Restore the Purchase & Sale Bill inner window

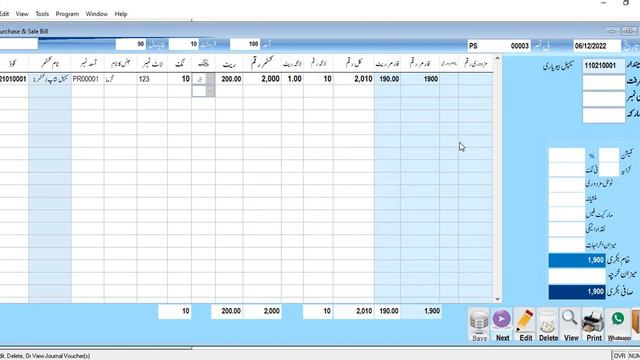tap(629, 31)
